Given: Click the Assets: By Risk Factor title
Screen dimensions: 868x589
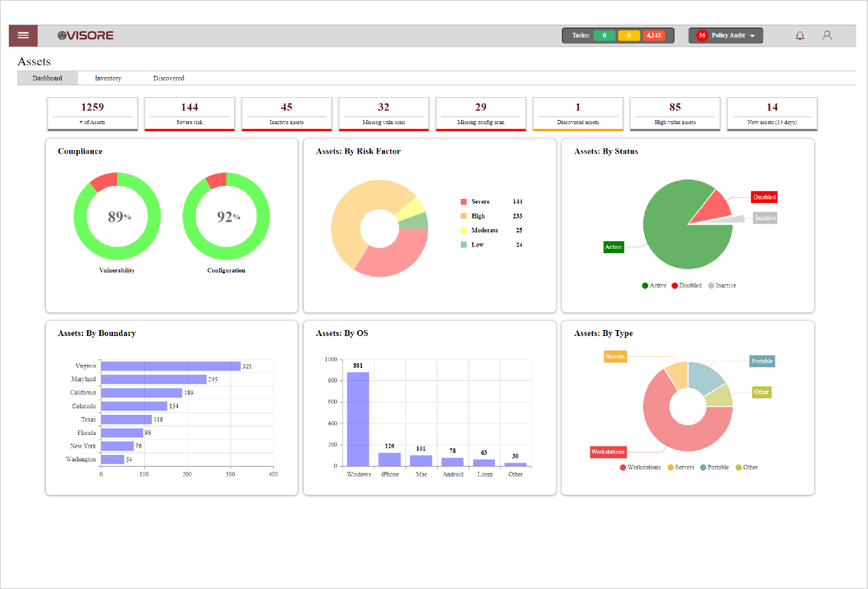Looking at the screenshot, I should click(358, 151).
